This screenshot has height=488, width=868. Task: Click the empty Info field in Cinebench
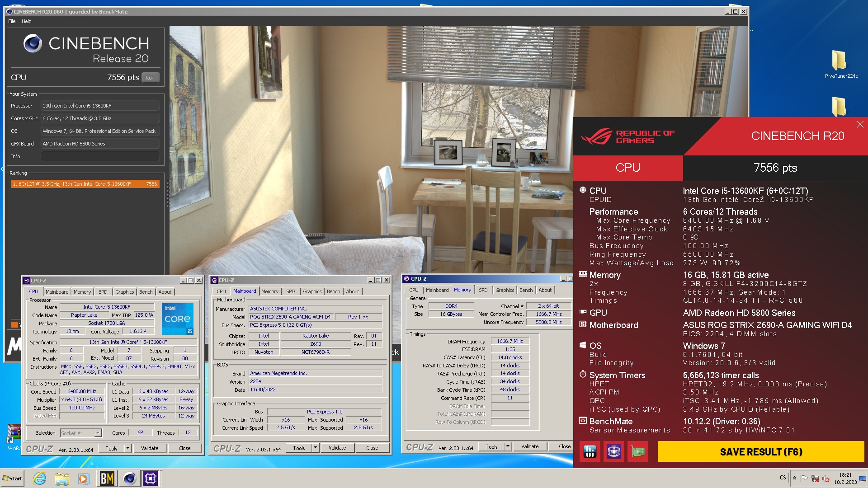coord(100,156)
